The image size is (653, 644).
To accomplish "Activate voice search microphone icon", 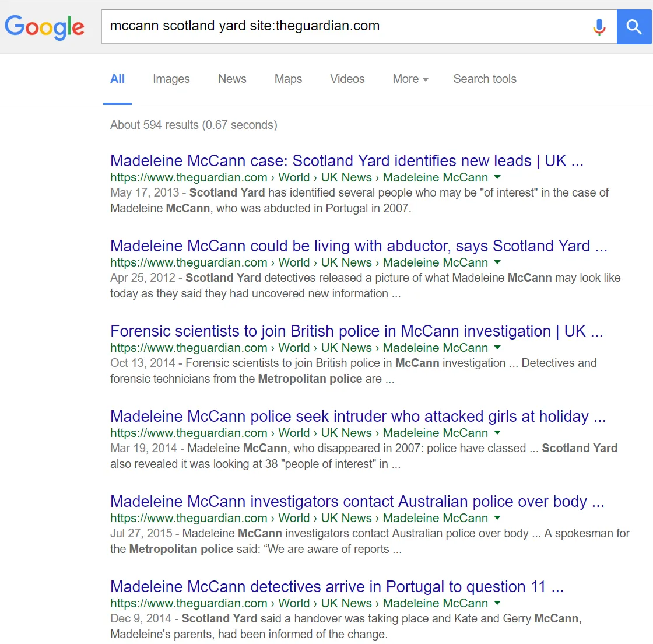I will pyautogui.click(x=599, y=27).
